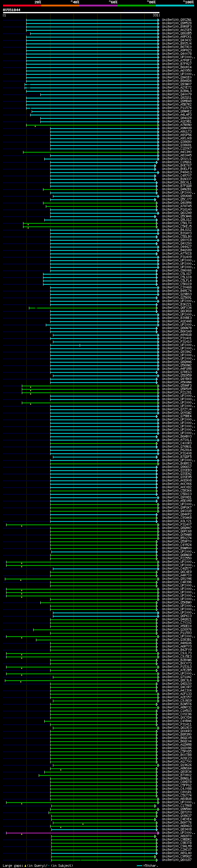The height and width of the screenshot is (868, 197).
Task: Select hit label UniRef100_A2YE72
Action: (176, 88)
